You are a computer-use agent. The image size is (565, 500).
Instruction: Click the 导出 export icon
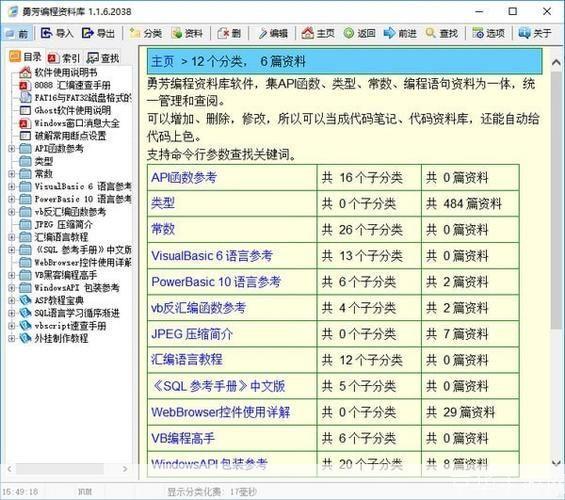[88, 34]
